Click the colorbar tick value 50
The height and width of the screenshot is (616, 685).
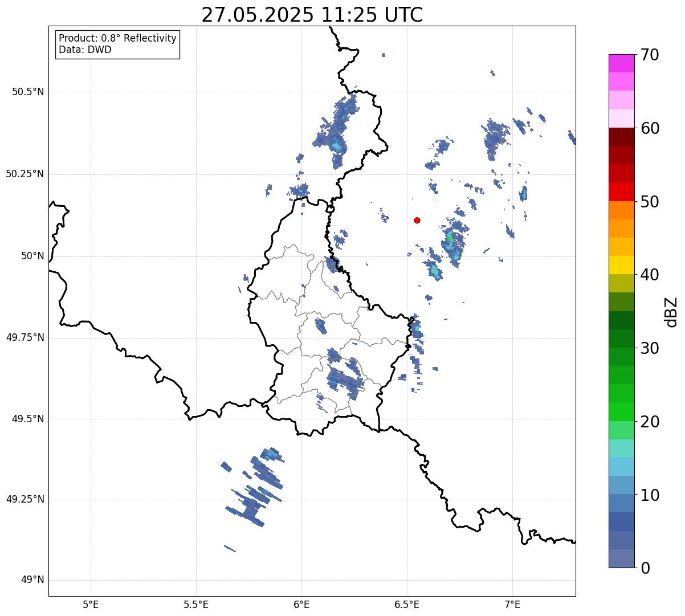tap(650, 202)
